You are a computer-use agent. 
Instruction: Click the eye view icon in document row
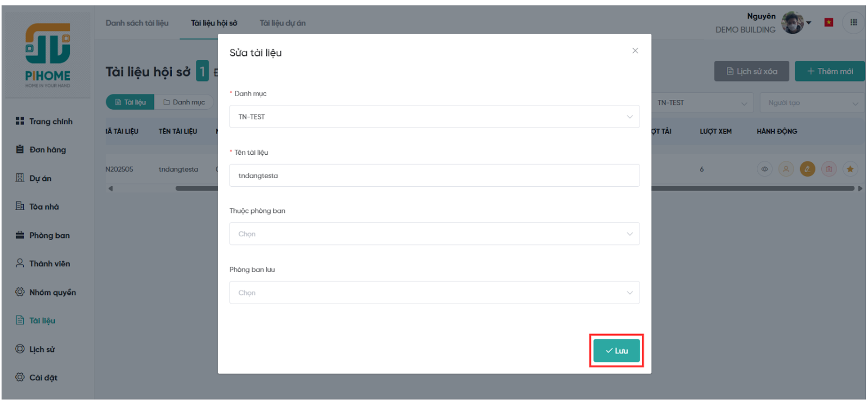[764, 169]
